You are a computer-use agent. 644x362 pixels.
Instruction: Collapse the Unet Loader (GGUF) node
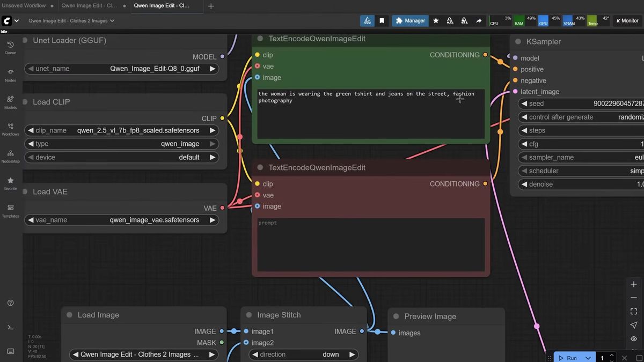point(25,40)
